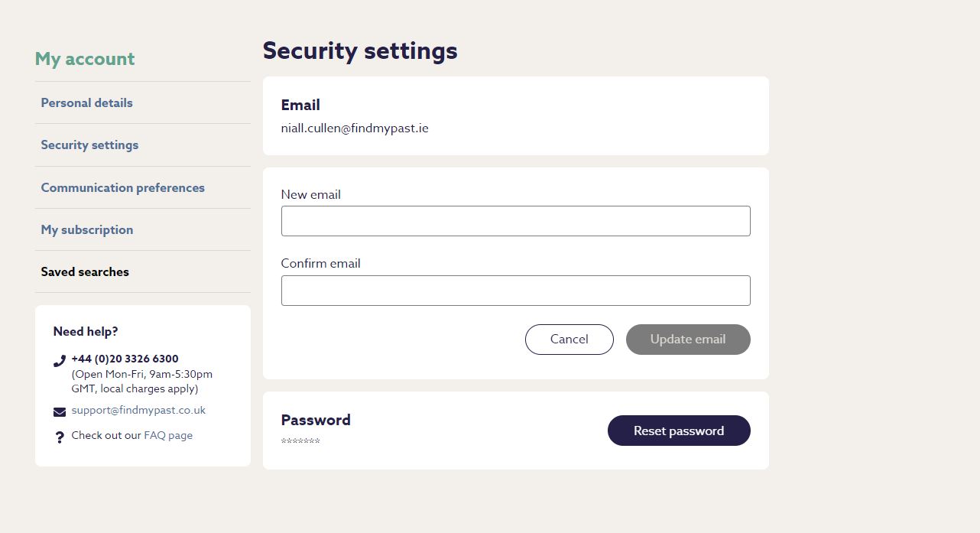This screenshot has height=533, width=980.
Task: Click the question mark icon near FAQ
Action: [x=60, y=437]
